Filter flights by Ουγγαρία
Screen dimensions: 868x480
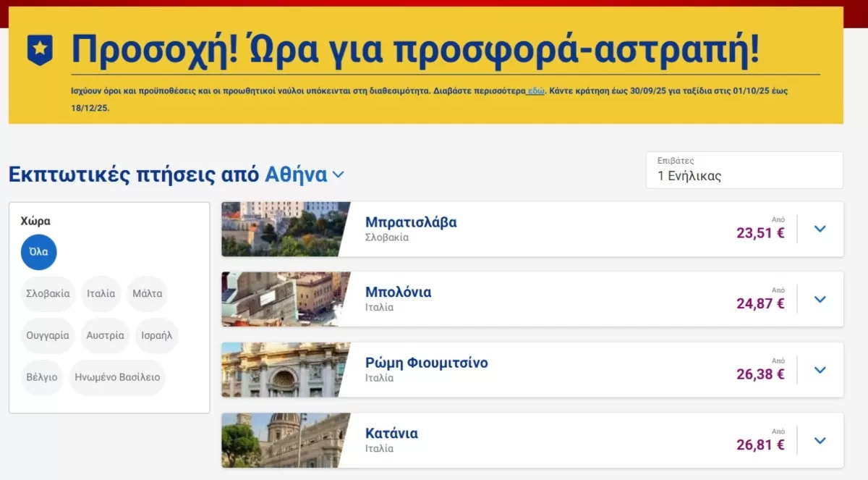pyautogui.click(x=48, y=336)
